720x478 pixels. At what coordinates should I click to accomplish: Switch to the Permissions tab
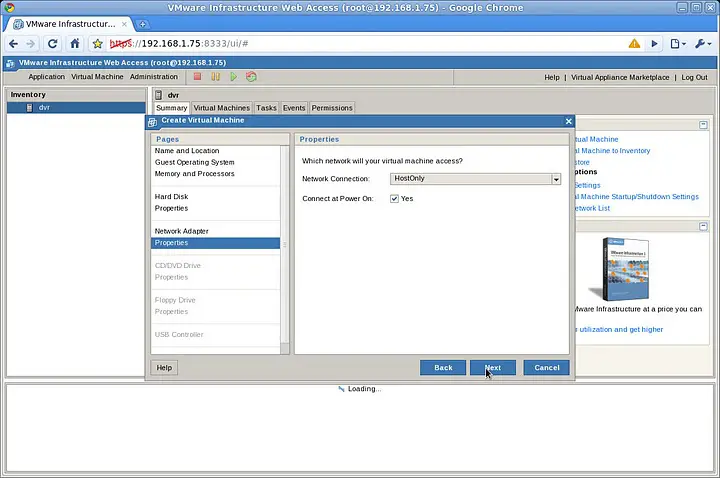[331, 108]
